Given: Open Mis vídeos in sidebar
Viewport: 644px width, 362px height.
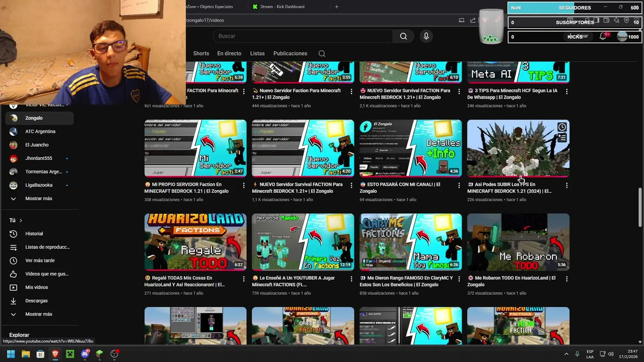Looking at the screenshot, I should pos(39,288).
